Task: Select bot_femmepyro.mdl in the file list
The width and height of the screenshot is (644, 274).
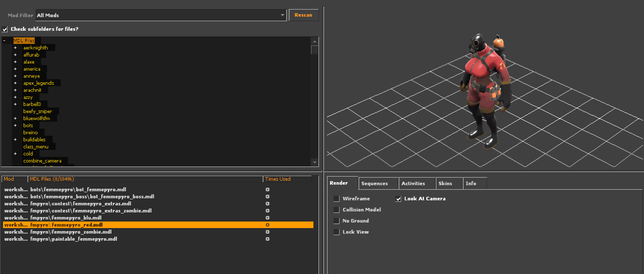Action: (158, 189)
